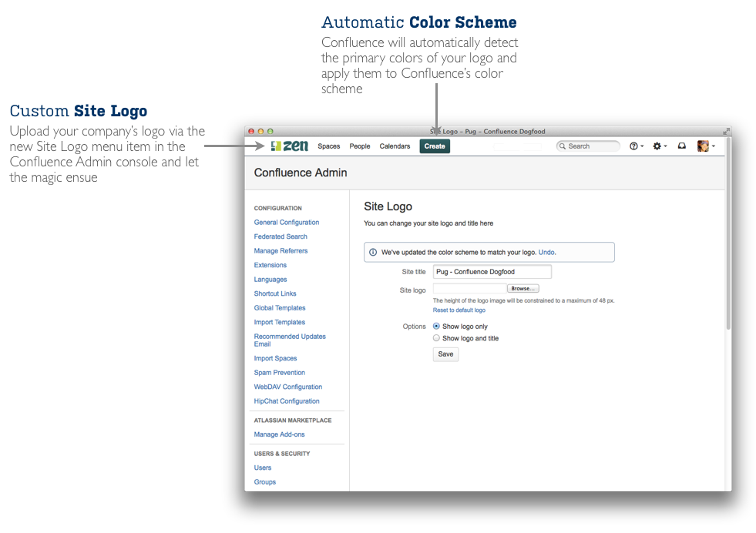The width and height of the screenshot is (756, 533).
Task: Click the Save button
Action: click(445, 354)
